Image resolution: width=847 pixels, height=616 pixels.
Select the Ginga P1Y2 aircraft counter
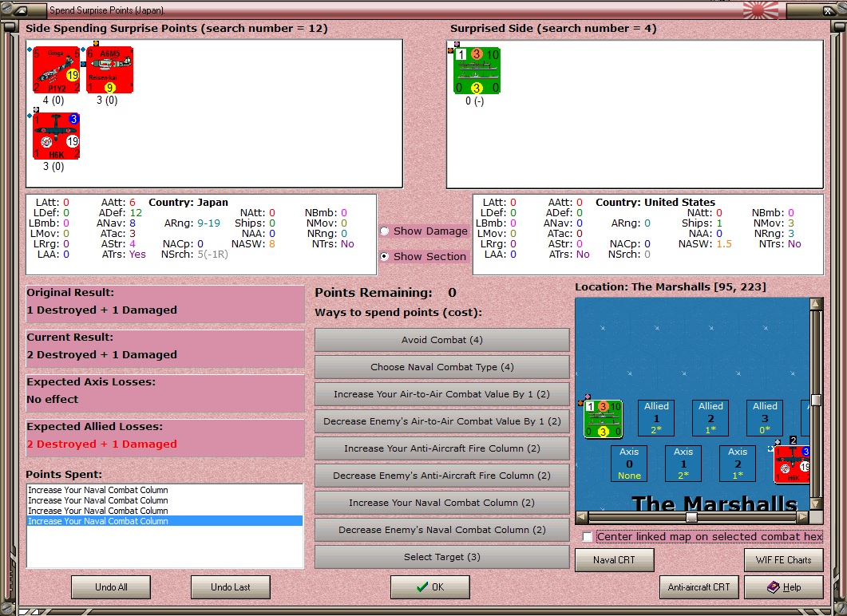click(56, 69)
